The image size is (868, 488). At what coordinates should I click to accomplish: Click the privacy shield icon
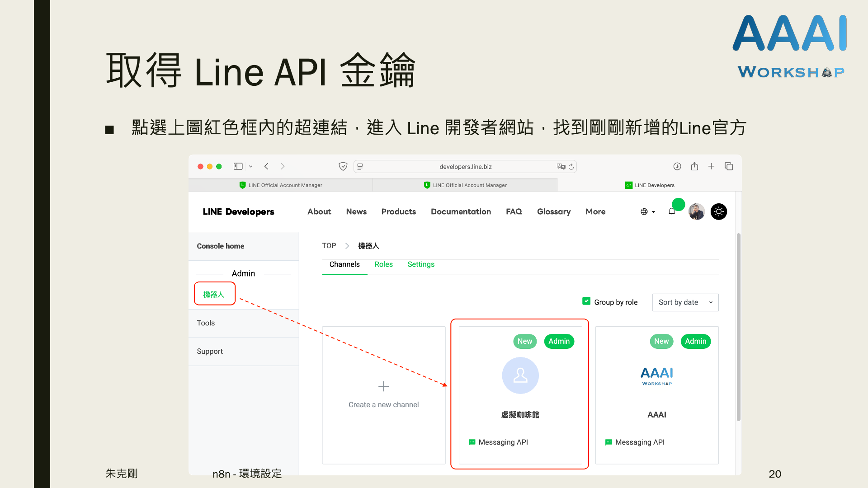[343, 166]
